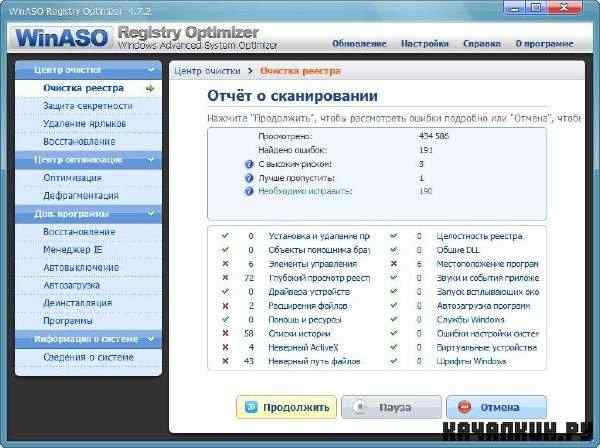
Task: Click the Необходимо исправить link
Action: tap(305, 191)
